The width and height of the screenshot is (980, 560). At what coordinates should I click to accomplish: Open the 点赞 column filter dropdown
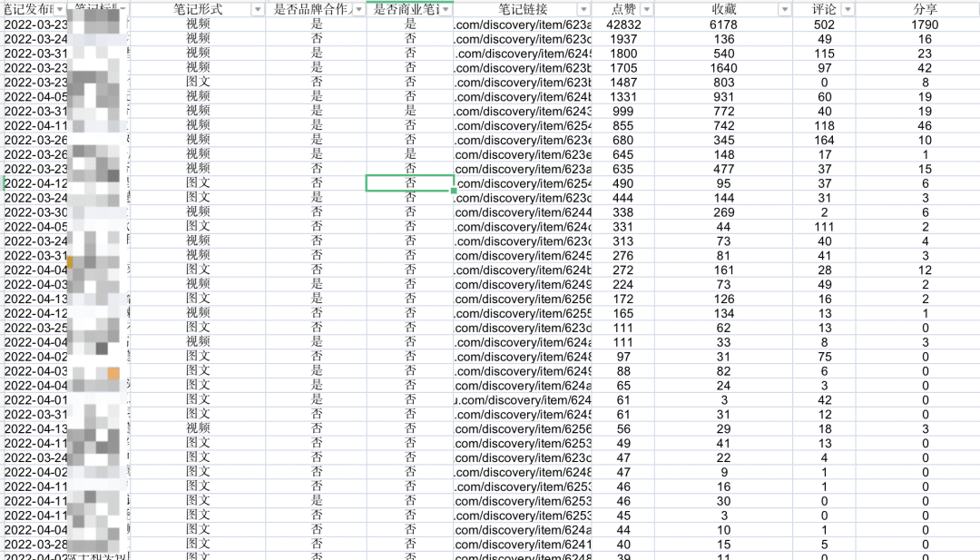647,9
